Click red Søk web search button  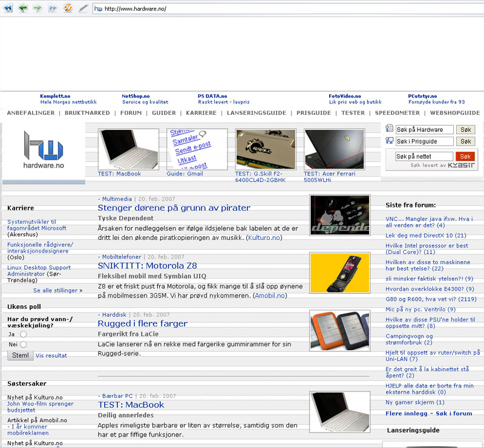pos(465,156)
